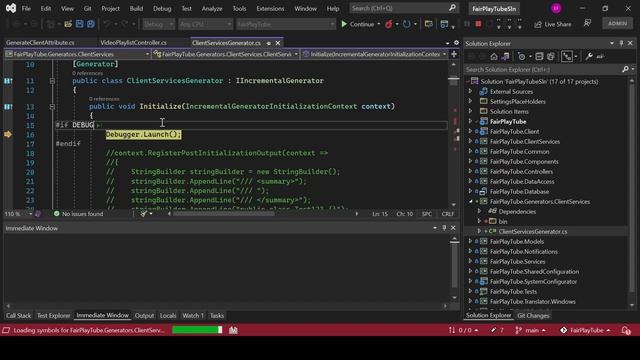Switch to the Locals tab

pyautogui.click(x=168, y=316)
